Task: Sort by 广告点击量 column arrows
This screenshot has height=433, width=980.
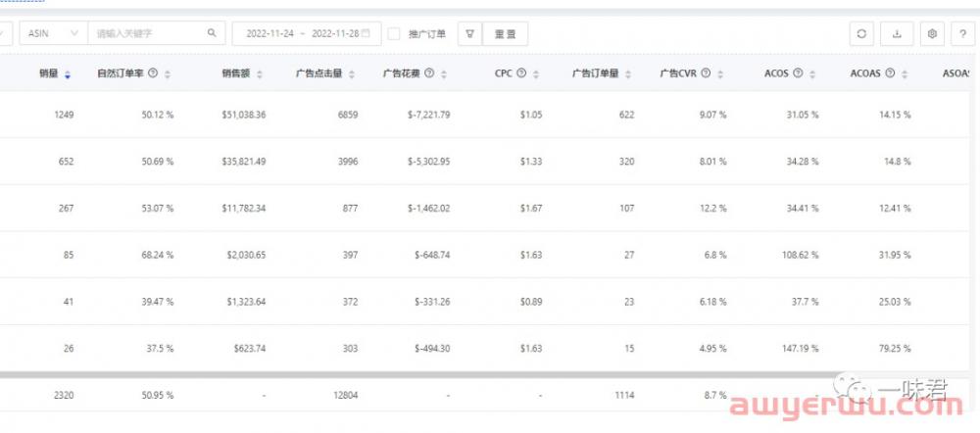Action: click(x=351, y=74)
